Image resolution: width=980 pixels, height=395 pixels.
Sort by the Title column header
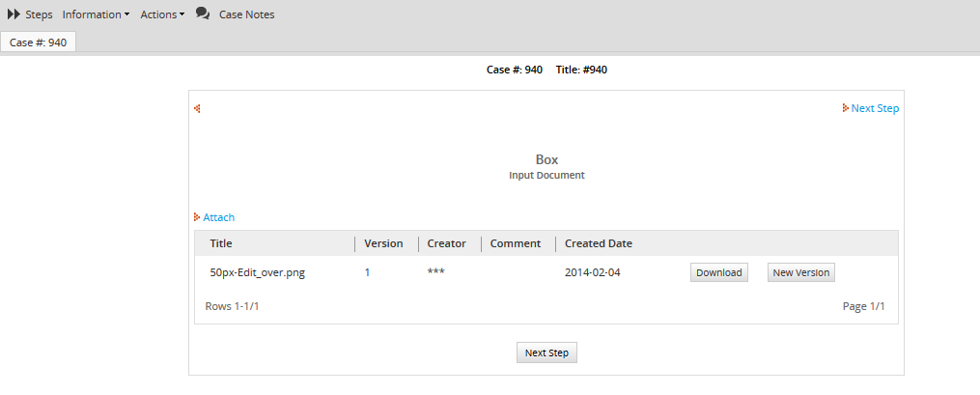[221, 243]
